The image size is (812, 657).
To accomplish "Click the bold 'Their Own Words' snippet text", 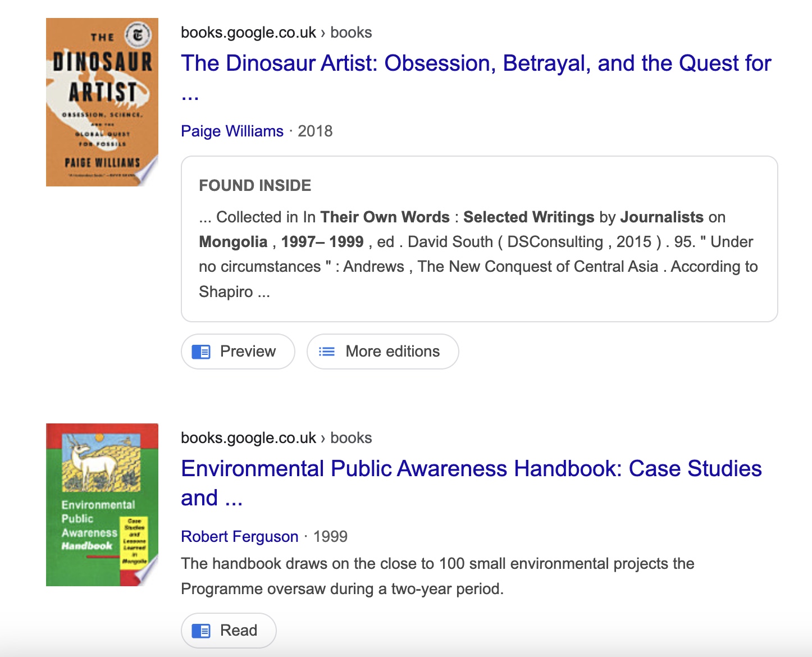I will pos(385,217).
